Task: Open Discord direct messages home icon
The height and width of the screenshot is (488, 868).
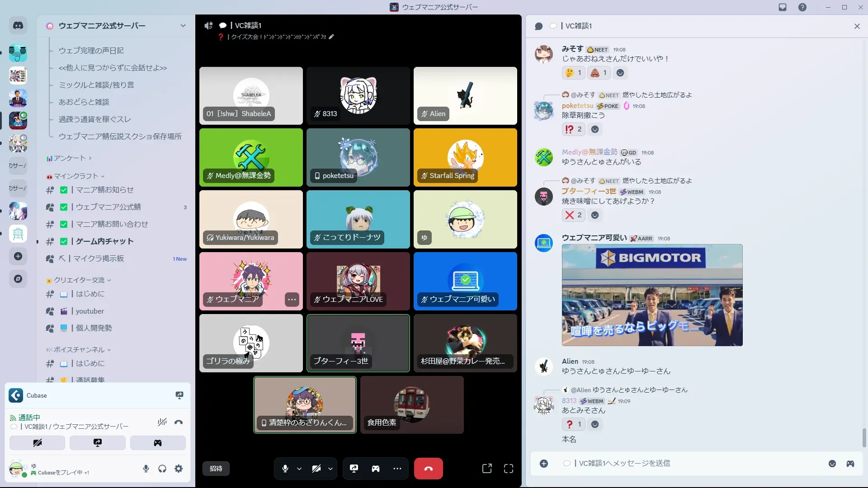Action: [18, 26]
